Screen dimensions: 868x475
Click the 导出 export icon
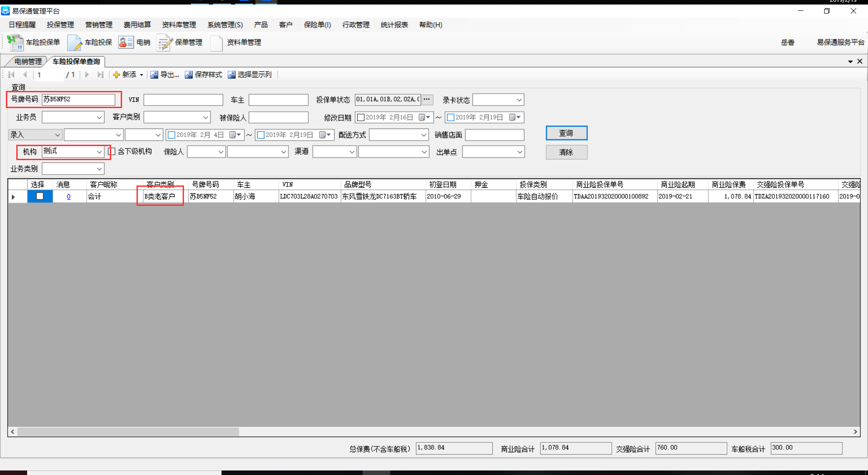154,75
